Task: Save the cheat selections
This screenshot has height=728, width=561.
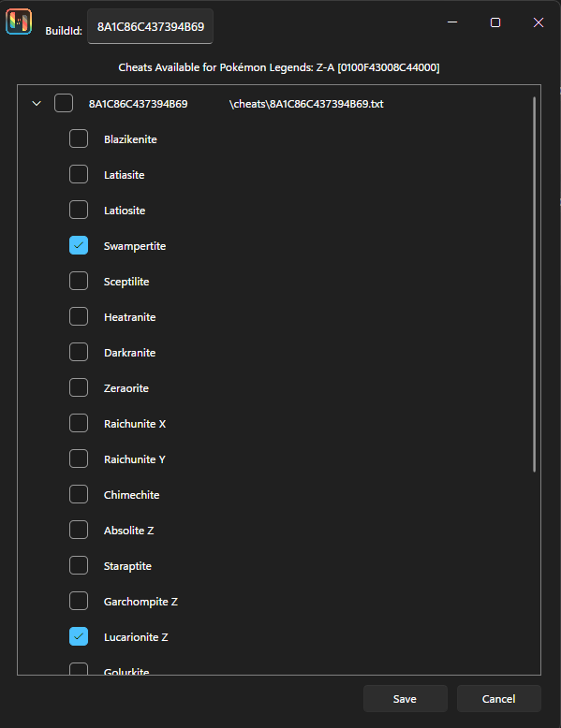Action: coord(405,699)
